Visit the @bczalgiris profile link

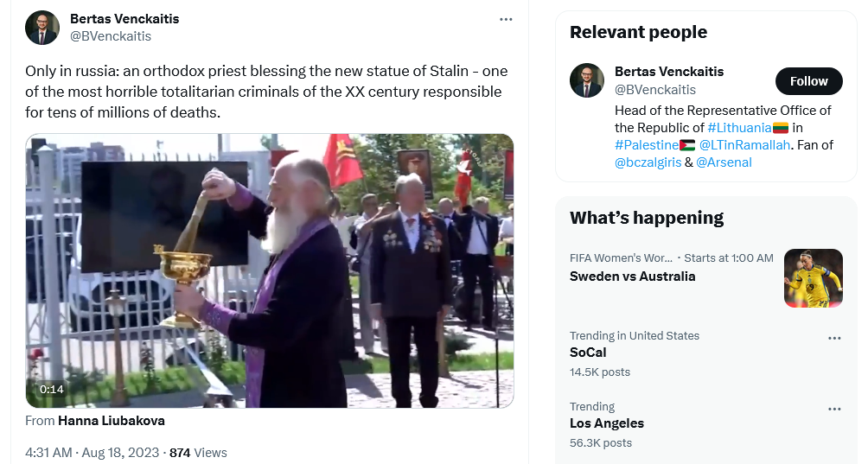point(648,162)
